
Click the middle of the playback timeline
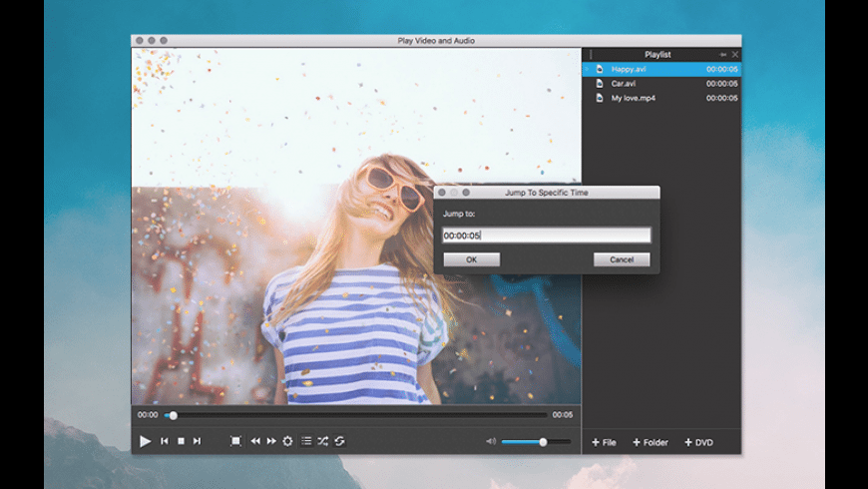click(x=355, y=415)
